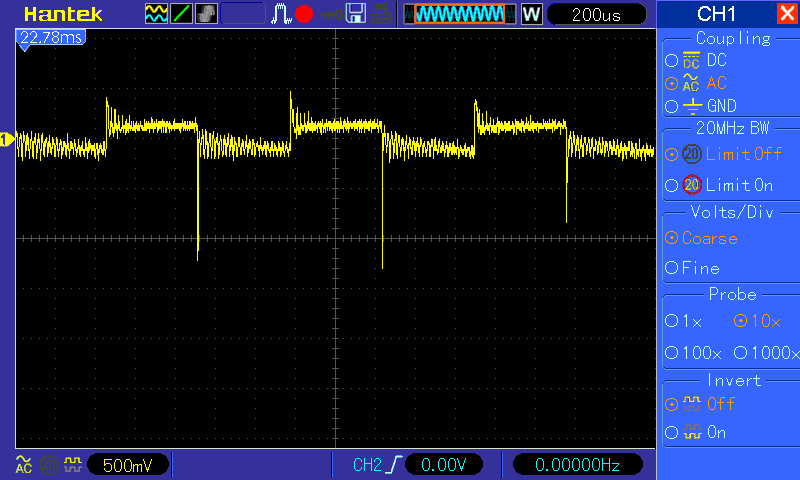Screen dimensions: 800x480
Task: Click the Invert On square wave icon
Action: coord(692,432)
